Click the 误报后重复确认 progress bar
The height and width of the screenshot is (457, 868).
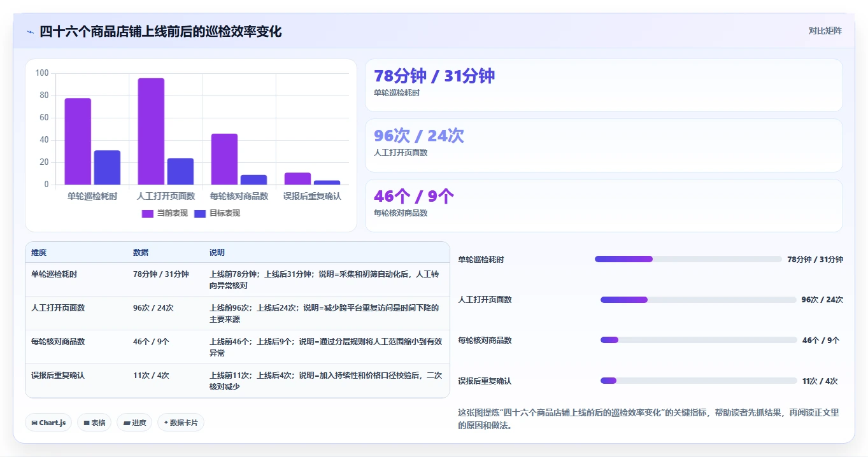coord(699,381)
